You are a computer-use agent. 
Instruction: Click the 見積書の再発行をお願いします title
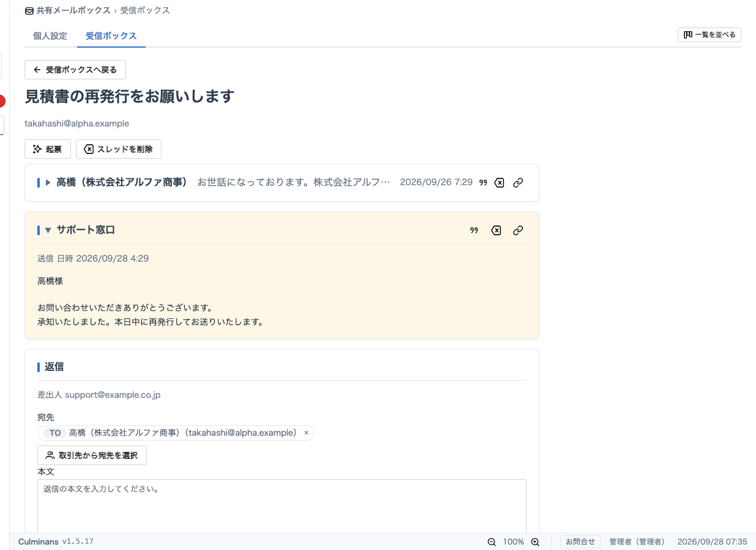130,97
